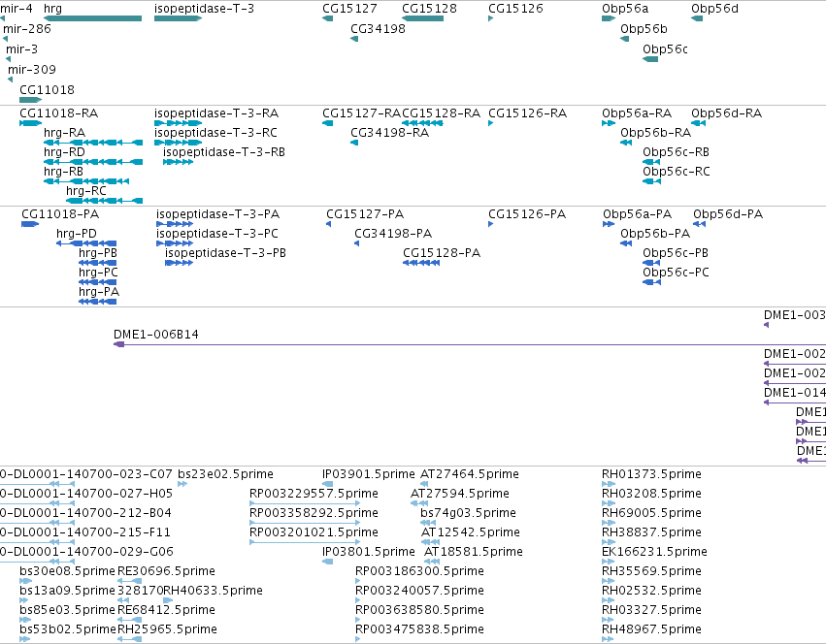Click the mir-3 gene label
Viewport: 826px width, 644px height.
22,48
